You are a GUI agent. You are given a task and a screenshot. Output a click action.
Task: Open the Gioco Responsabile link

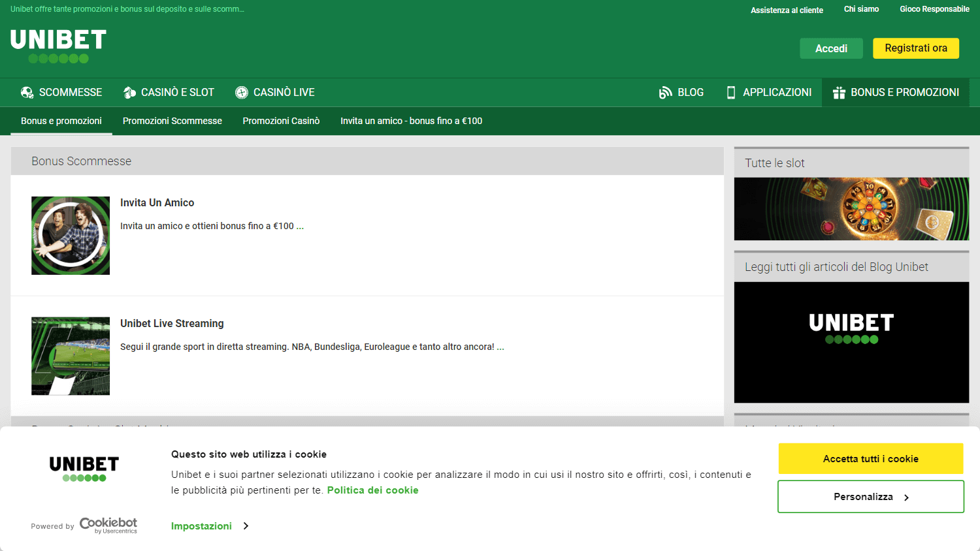[x=934, y=9]
